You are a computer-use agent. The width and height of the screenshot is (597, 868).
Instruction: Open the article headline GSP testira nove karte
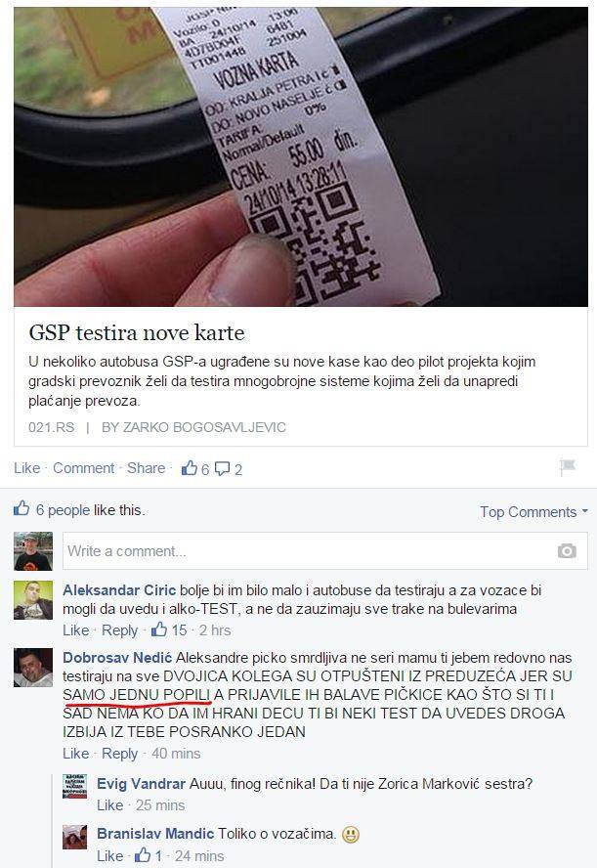coord(137,332)
